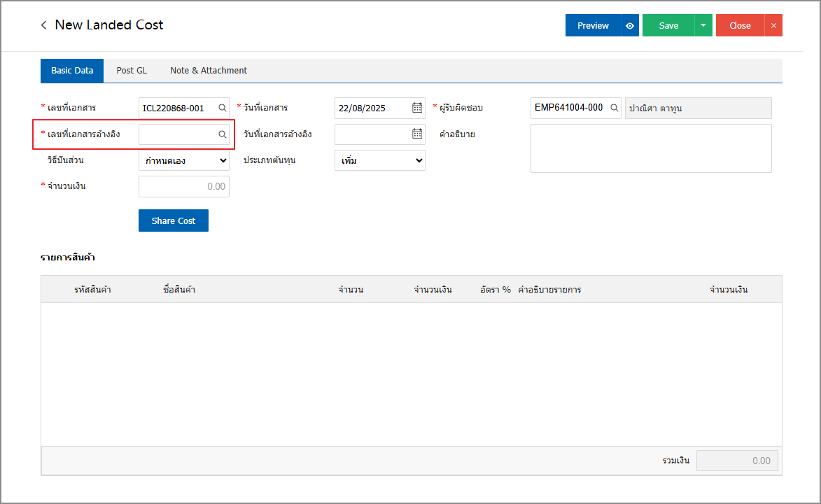Open the Save dropdown arrow
This screenshot has height=504, width=821.
tap(703, 25)
